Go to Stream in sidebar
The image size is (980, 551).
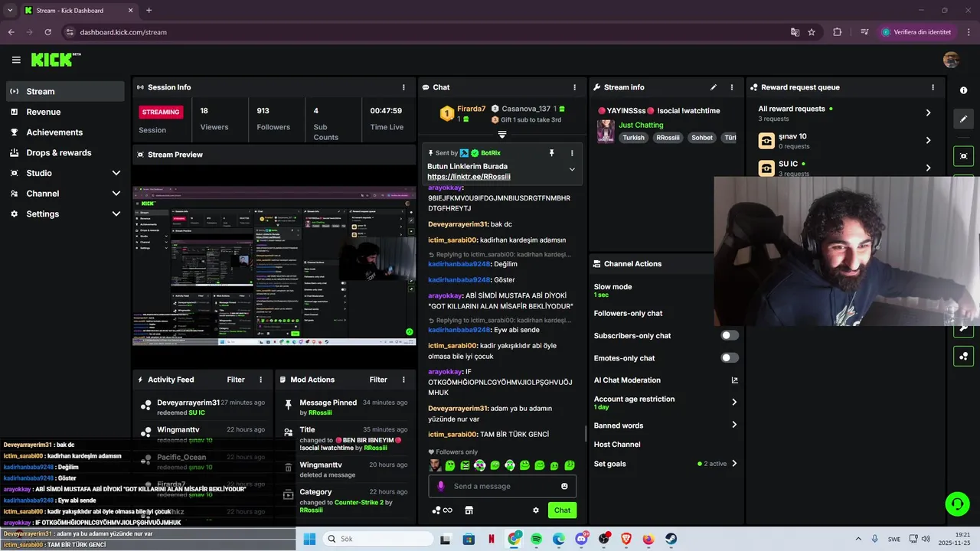65,91
